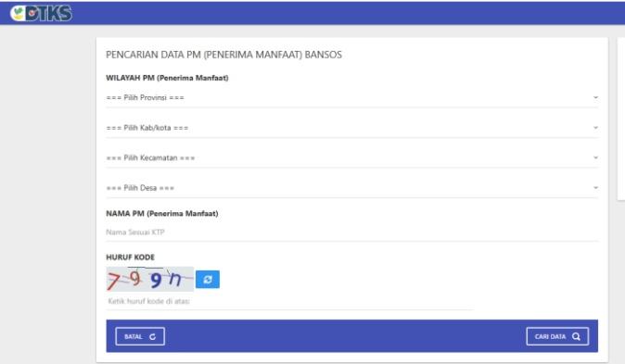This screenshot has height=364, width=625.
Task: Click the captcha image showing 799n
Action: click(150, 279)
